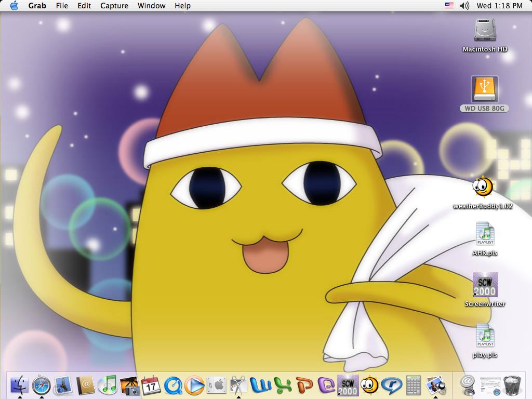Open Mail stamp icon in dock

tap(63, 385)
